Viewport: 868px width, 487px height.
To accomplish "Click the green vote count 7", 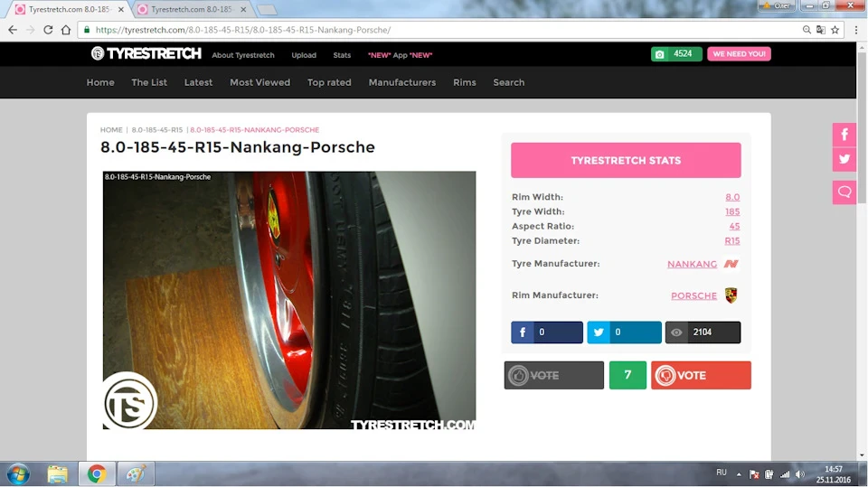I will point(627,375).
